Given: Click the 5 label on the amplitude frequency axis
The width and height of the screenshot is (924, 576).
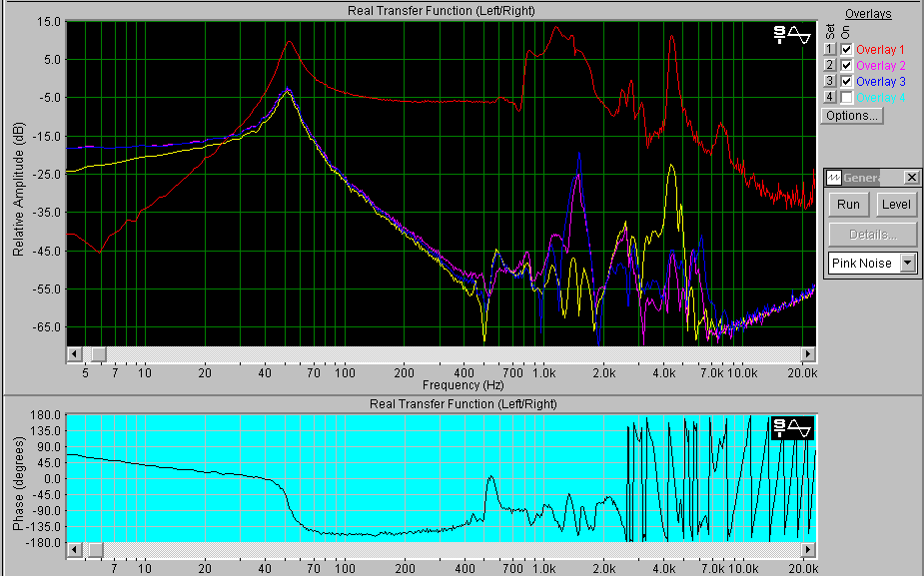Looking at the screenshot, I should tap(86, 372).
